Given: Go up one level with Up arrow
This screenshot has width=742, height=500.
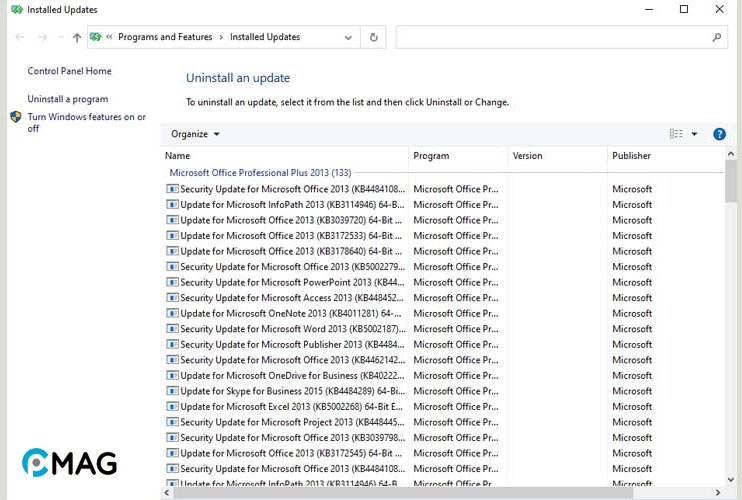Looking at the screenshot, I should pyautogui.click(x=77, y=37).
